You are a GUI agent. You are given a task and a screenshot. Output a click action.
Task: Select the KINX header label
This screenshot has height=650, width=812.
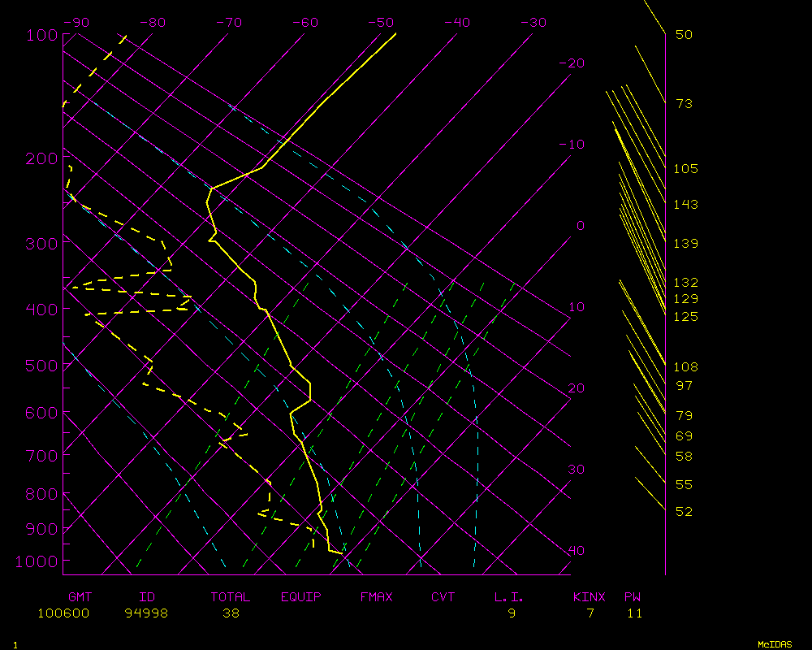[x=590, y=597]
